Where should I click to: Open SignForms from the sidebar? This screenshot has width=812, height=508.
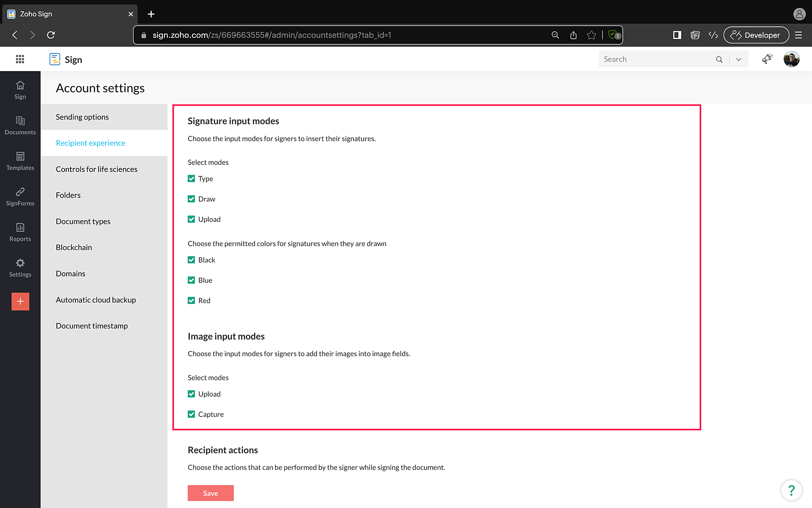pyautogui.click(x=20, y=197)
